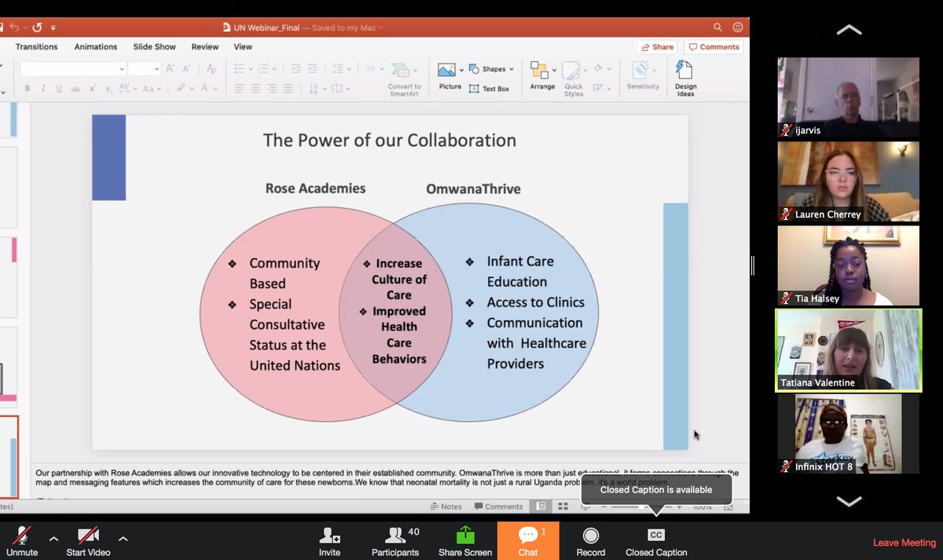The width and height of the screenshot is (943, 560).
Task: Click the Redo/repeat icon in title bar
Action: pos(36,27)
